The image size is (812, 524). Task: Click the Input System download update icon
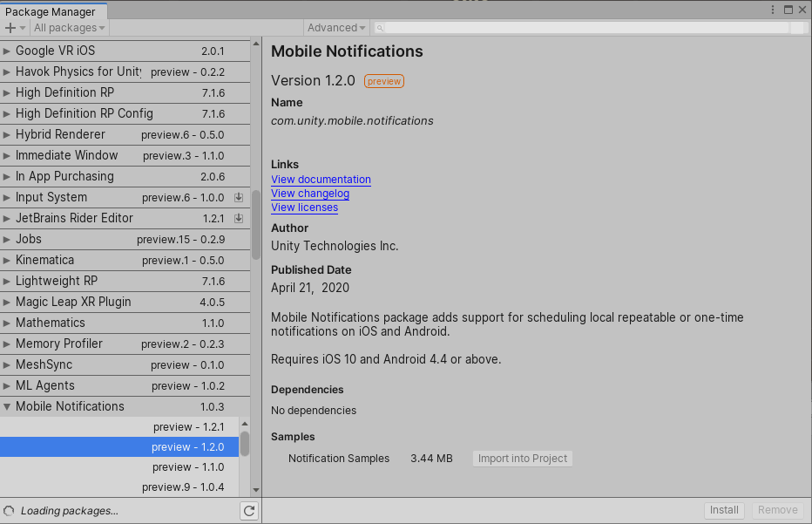239,197
